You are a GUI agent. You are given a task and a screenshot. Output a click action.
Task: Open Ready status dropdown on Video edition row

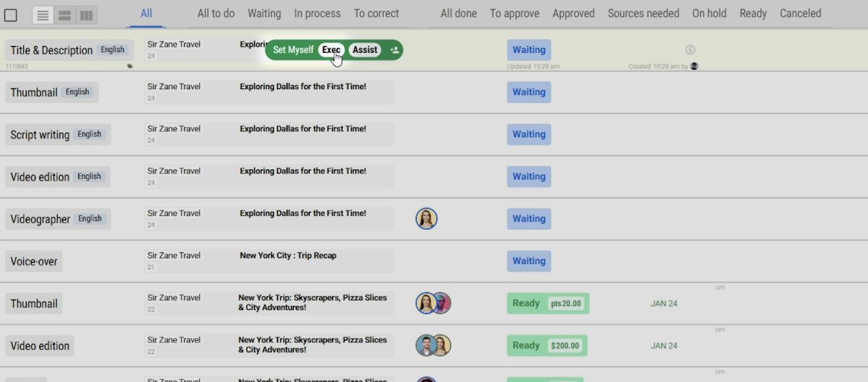(x=525, y=346)
